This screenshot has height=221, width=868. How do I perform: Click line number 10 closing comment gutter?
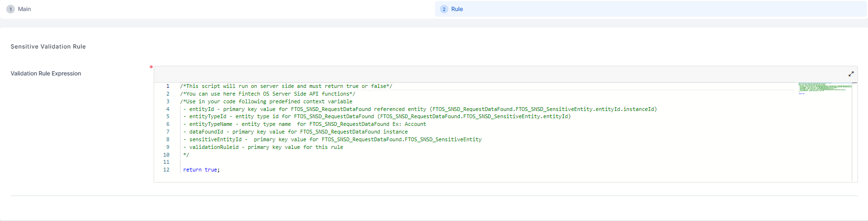tap(166, 155)
